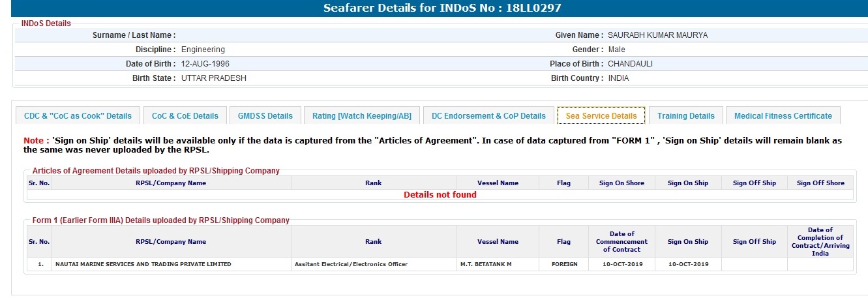868x298 pixels.
Task: Open the Training Details tab
Action: point(685,116)
